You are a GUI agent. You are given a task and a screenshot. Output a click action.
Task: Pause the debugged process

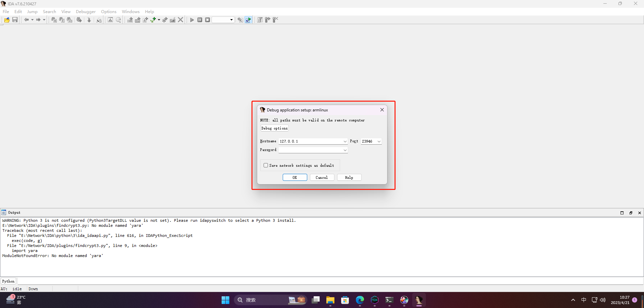[x=200, y=20]
